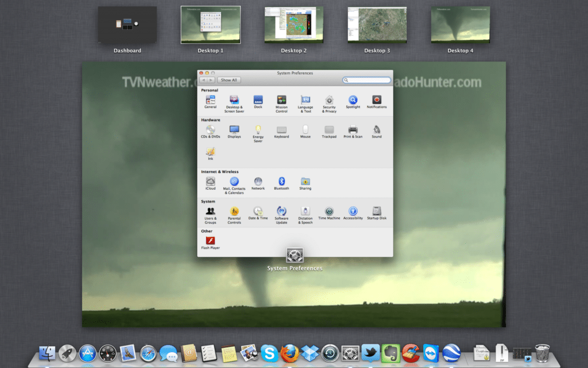The image size is (588, 368).
Task: Open iCloud settings
Action: click(x=211, y=184)
